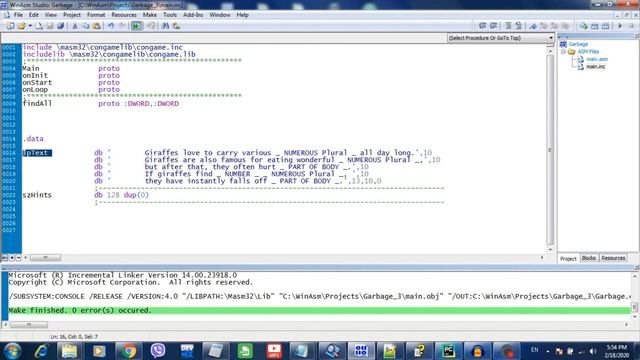Open the View menu
The height and width of the screenshot is (360, 640).
coord(51,15)
